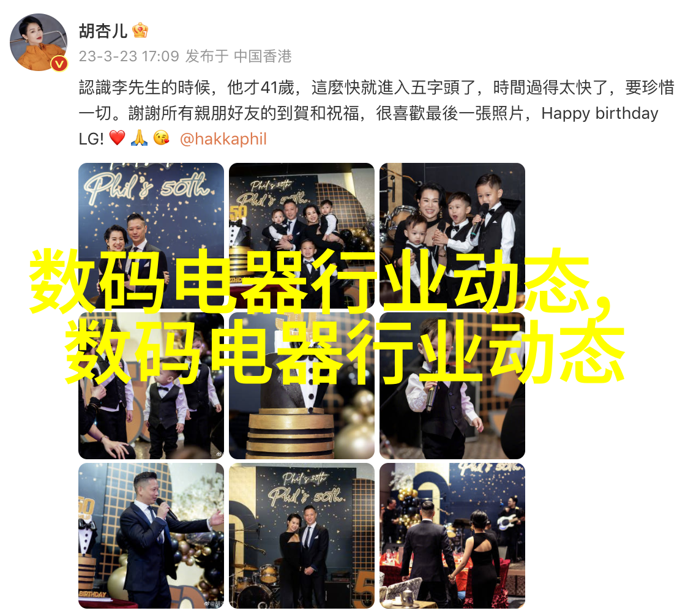Open couple standing before drum set photo

pyautogui.click(x=301, y=536)
